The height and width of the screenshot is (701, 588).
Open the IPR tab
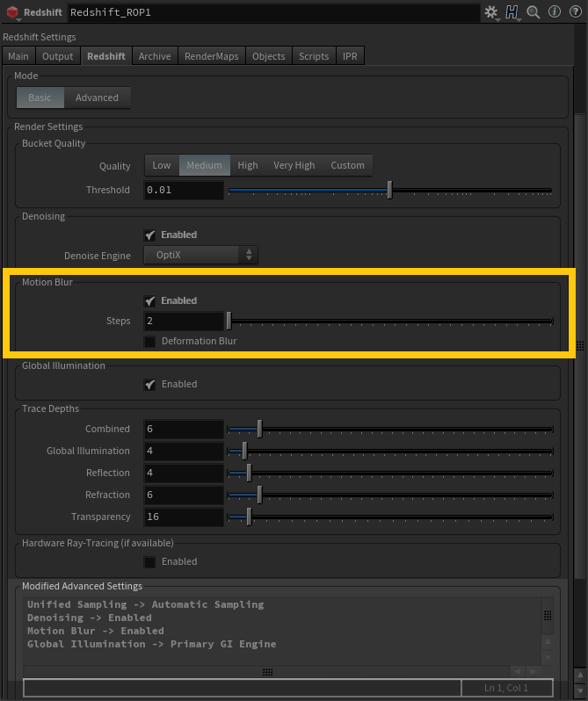[x=349, y=56]
